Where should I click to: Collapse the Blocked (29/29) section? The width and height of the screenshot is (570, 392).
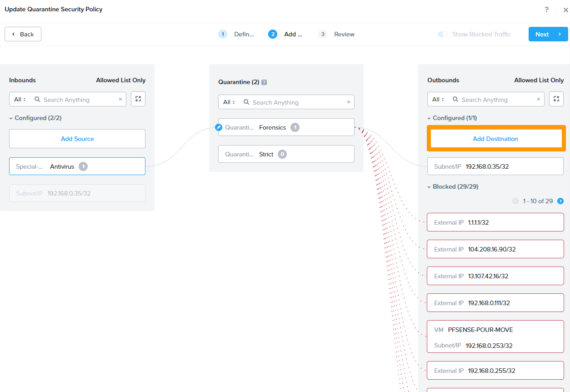click(x=429, y=186)
